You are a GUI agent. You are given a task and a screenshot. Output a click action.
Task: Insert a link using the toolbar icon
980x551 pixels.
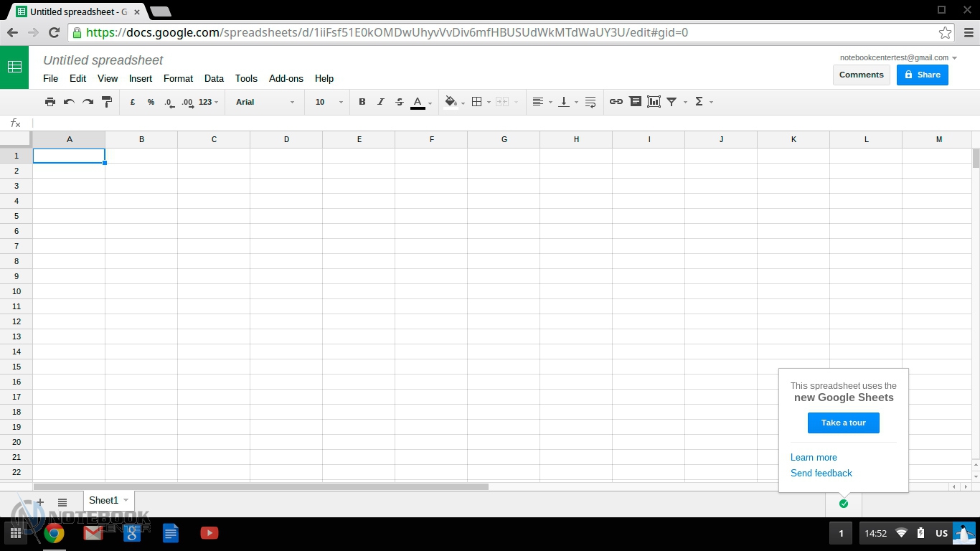click(x=616, y=102)
